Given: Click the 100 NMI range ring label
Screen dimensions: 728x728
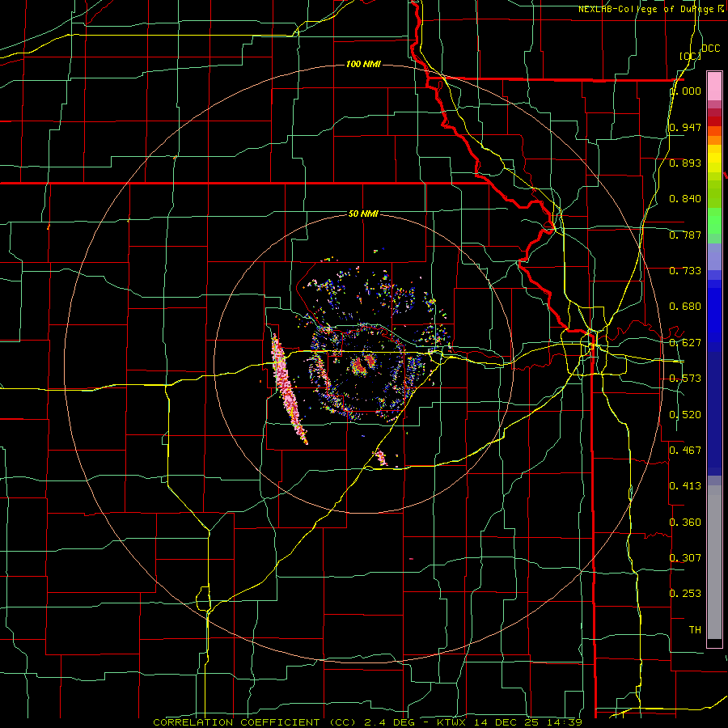Looking at the screenshot, I should coord(363,64).
